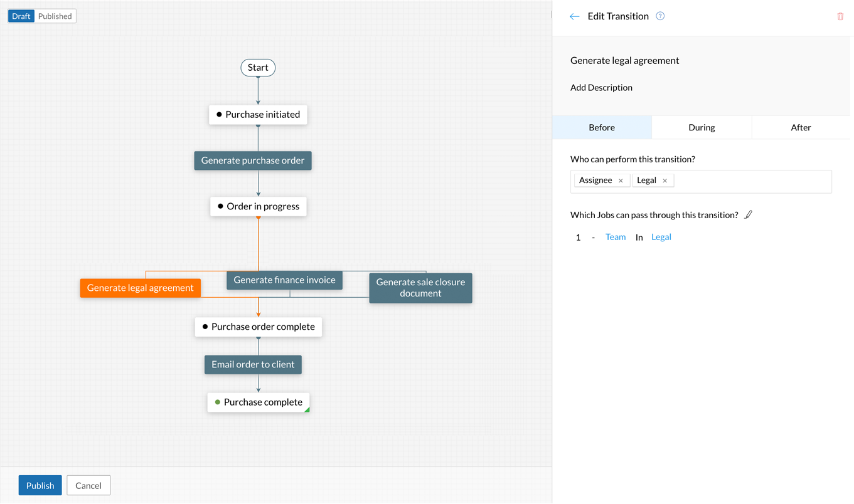854x504 pixels.
Task: Click the Cancel button
Action: pos(88,485)
